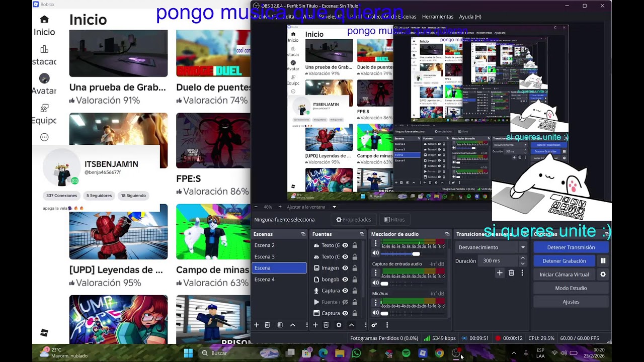644x362 pixels.
Task: Increase Duración with the up stepper arrow
Action: point(523,258)
